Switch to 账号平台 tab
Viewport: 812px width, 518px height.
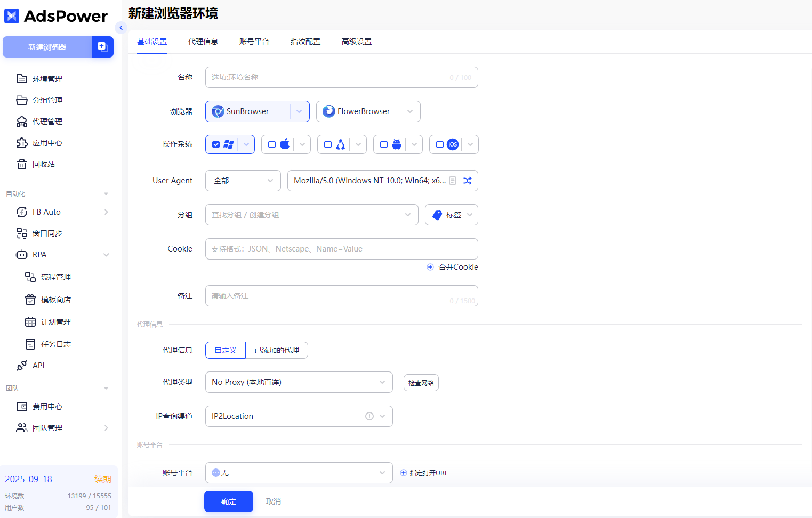[254, 42]
